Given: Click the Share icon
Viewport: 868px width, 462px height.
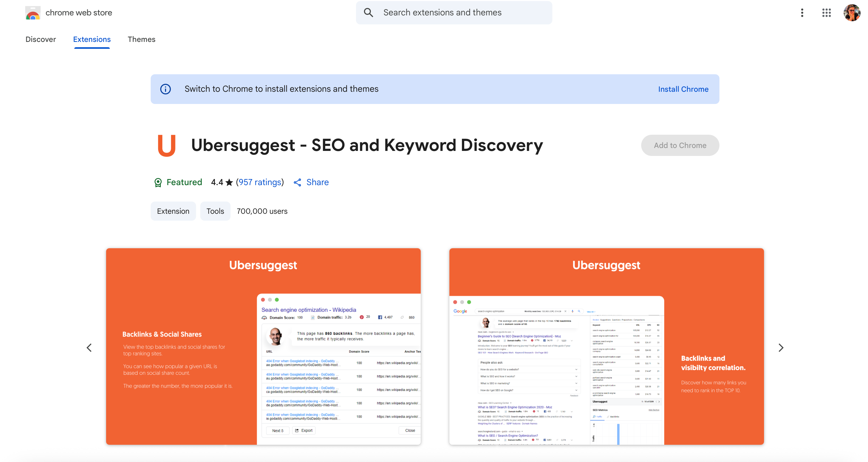Looking at the screenshot, I should [297, 182].
